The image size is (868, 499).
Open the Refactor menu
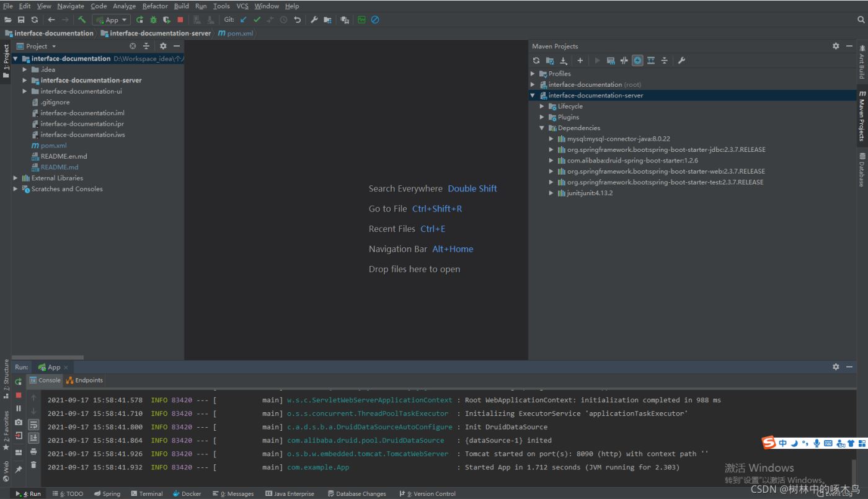point(155,6)
